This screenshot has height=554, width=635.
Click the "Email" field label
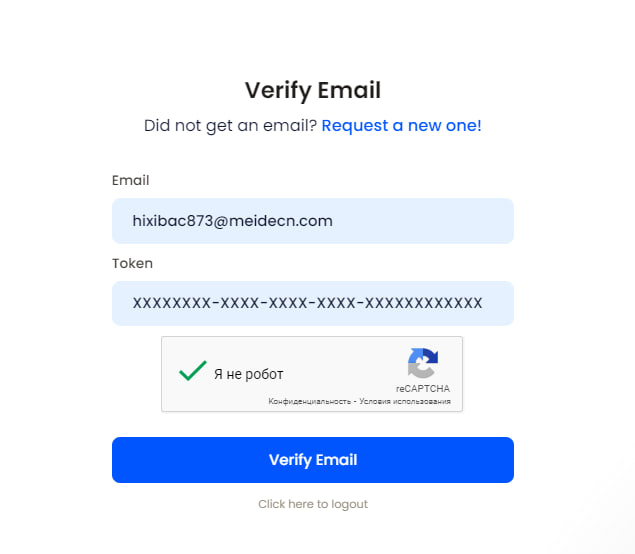pyautogui.click(x=130, y=181)
